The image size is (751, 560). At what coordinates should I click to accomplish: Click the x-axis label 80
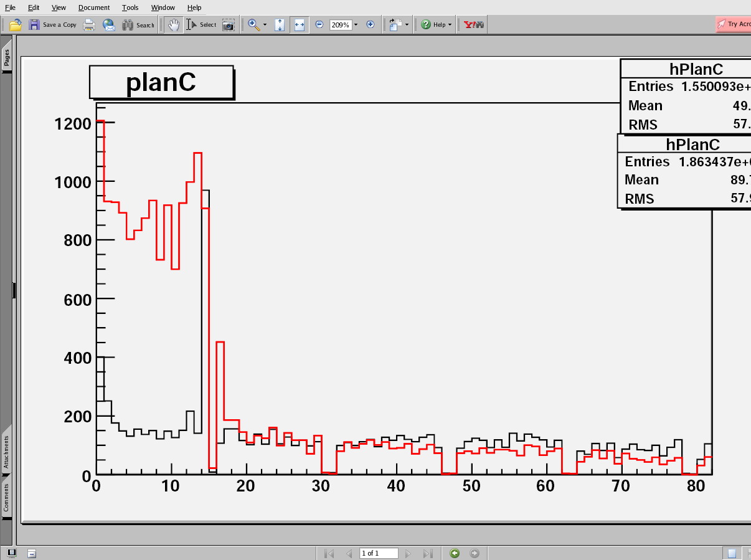(x=696, y=486)
